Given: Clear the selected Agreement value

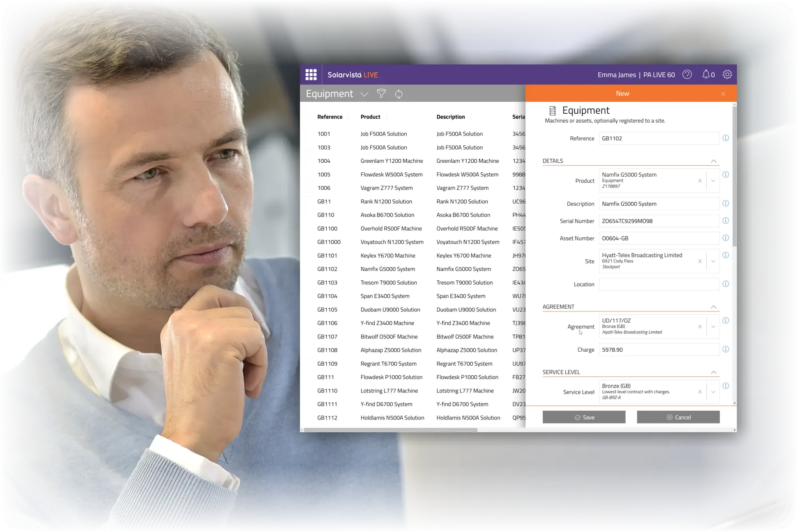Looking at the screenshot, I should point(699,327).
